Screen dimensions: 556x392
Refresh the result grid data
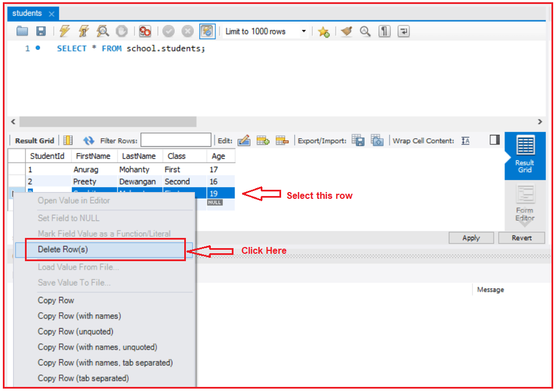click(88, 140)
